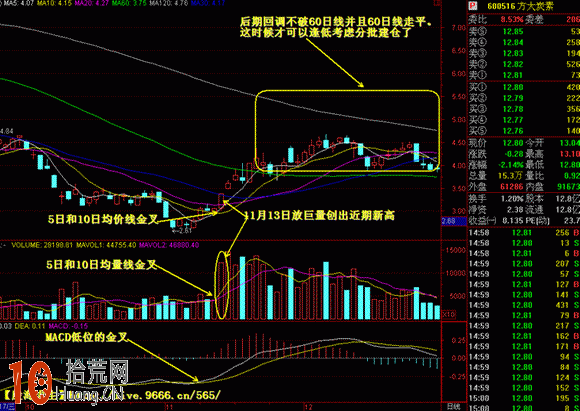Click the 涨幅 -2.14% value
580x411 pixels.
pos(511,165)
